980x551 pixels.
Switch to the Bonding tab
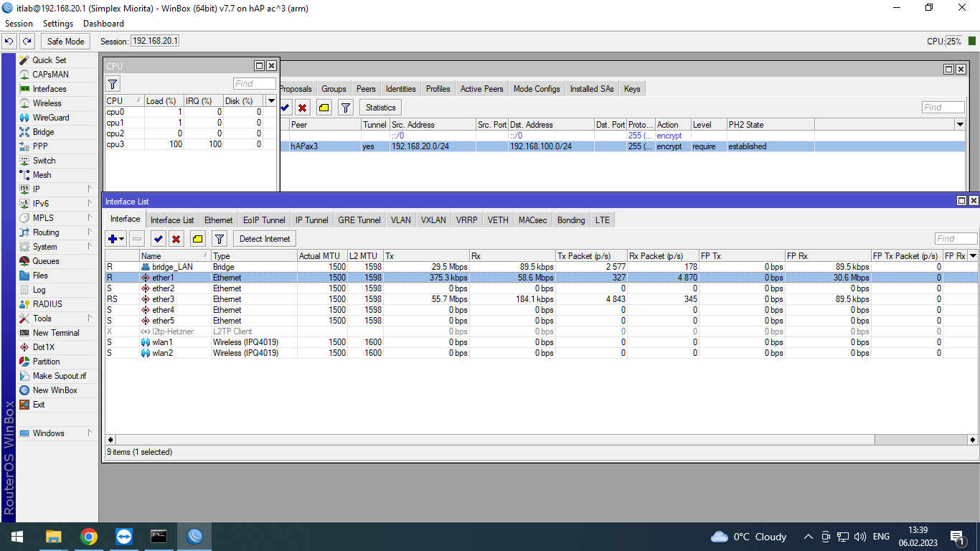click(571, 220)
